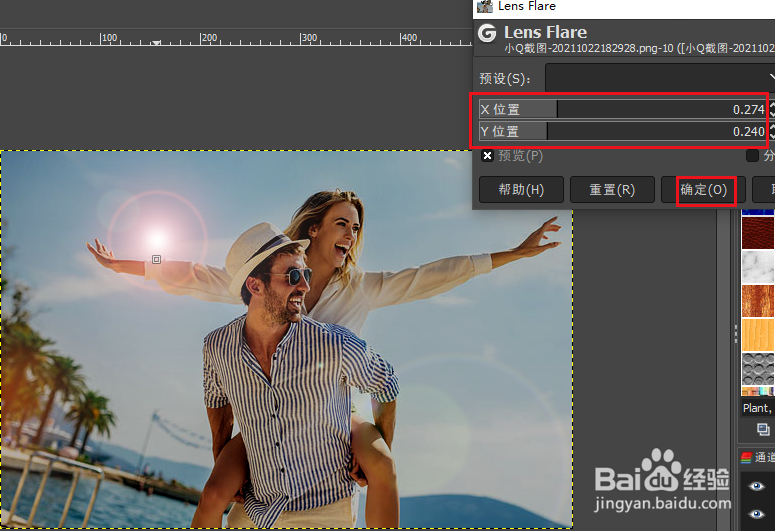Viewport: 775px width, 531px height.
Task: Click the X 位置 slider bar
Action: point(623,109)
